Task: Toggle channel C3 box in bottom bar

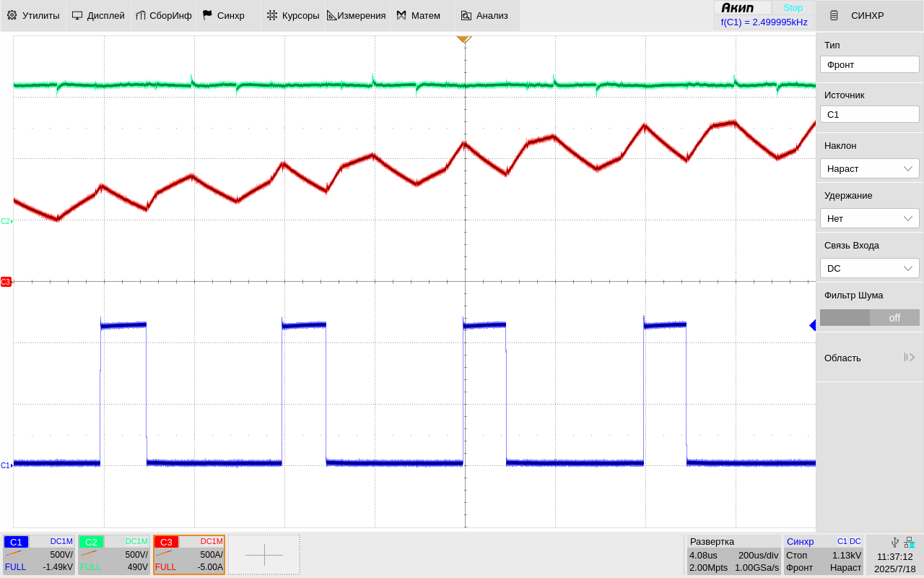Action: (189, 554)
